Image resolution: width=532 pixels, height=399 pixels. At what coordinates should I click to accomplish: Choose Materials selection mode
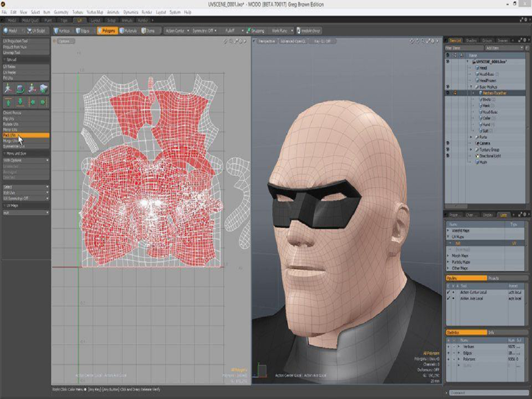coord(129,31)
